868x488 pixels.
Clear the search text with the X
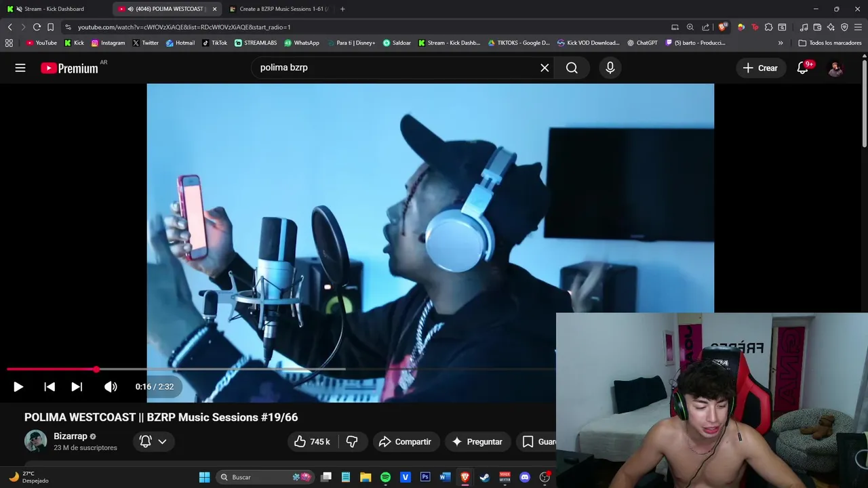(x=545, y=68)
